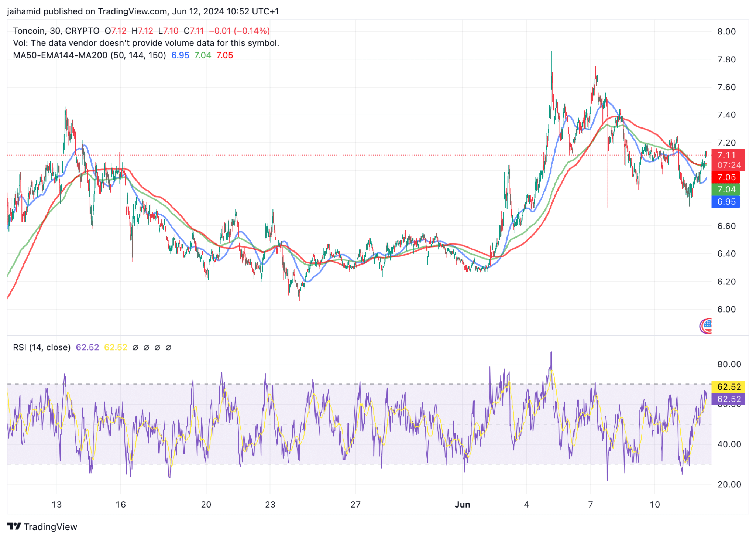756x539 pixels.
Task: Select the RSI (14, close) indicator title
Action: (x=41, y=348)
